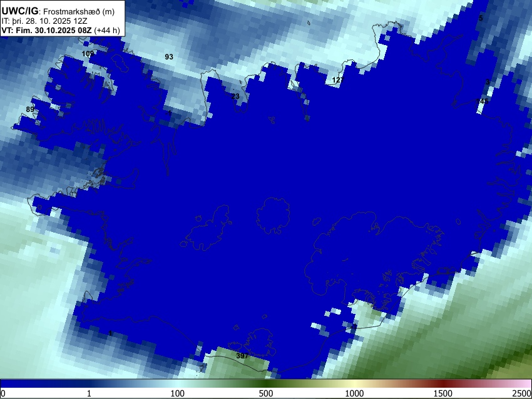532x399 pixels.
Task: Click the map value 109
Action: coord(88,54)
